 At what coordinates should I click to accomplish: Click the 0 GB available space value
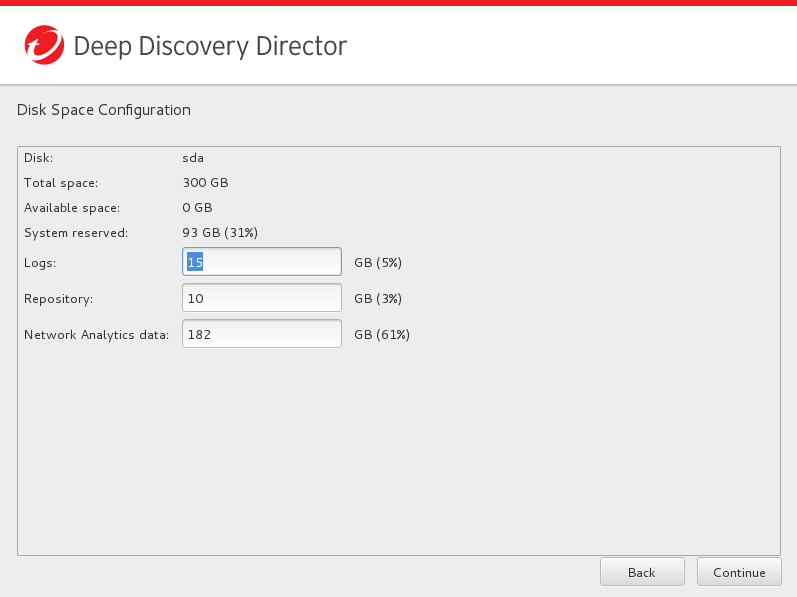coord(197,208)
